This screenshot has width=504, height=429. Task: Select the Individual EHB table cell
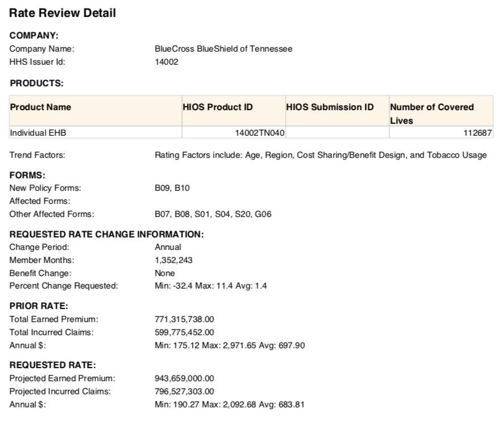[x=38, y=133]
